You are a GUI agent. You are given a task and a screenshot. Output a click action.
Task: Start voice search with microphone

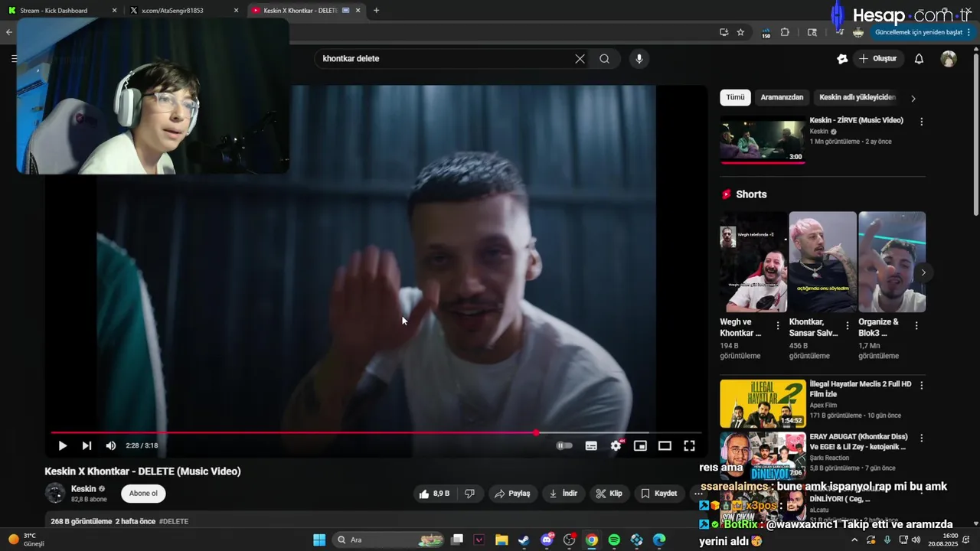point(639,59)
